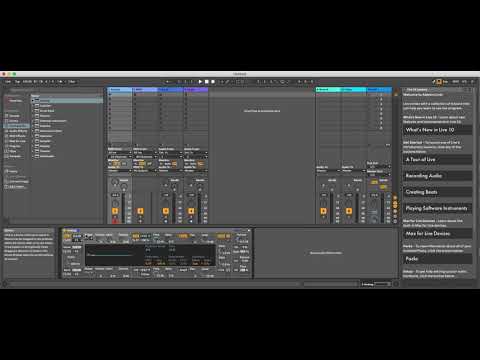Toggle the Link button
This screenshot has width=480, height=360.
[x=8, y=82]
